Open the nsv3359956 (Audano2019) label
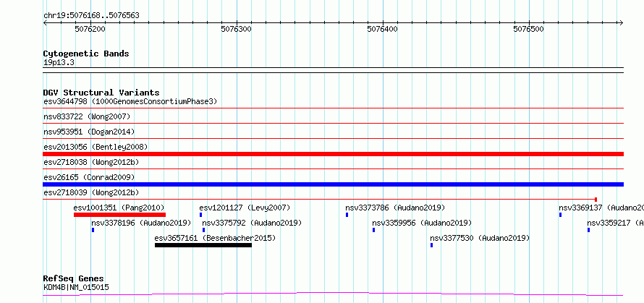 click(422, 223)
